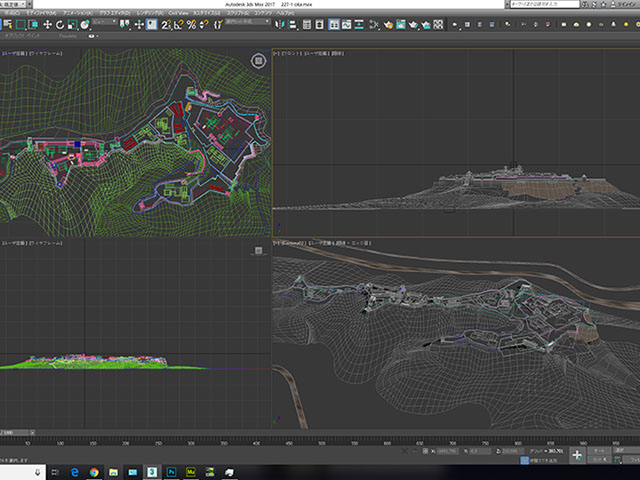Open the reference coordinate system dropdown
Screen dimensions: 640x480
(104, 22)
